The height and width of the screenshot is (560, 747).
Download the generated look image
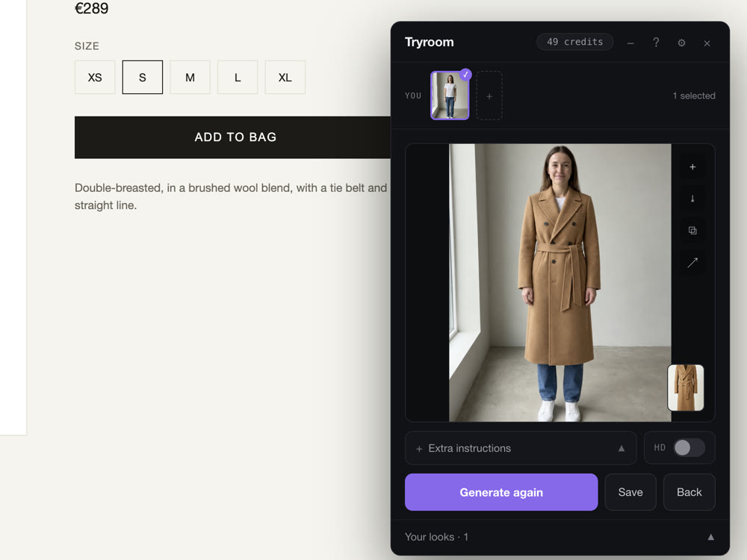[x=692, y=199]
